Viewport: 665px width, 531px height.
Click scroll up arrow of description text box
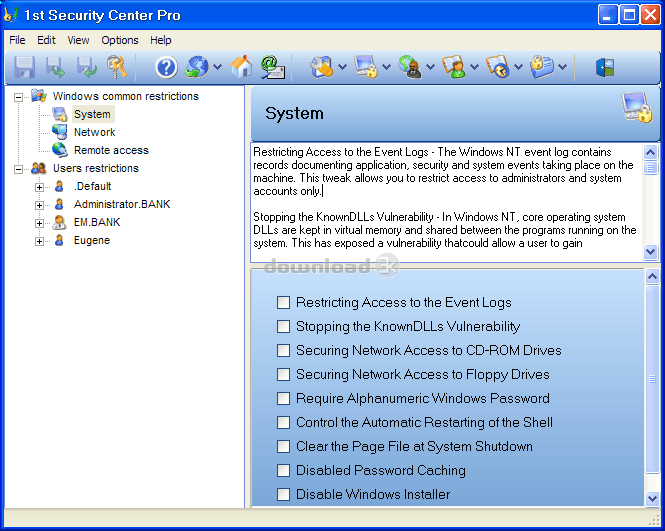tap(651, 152)
